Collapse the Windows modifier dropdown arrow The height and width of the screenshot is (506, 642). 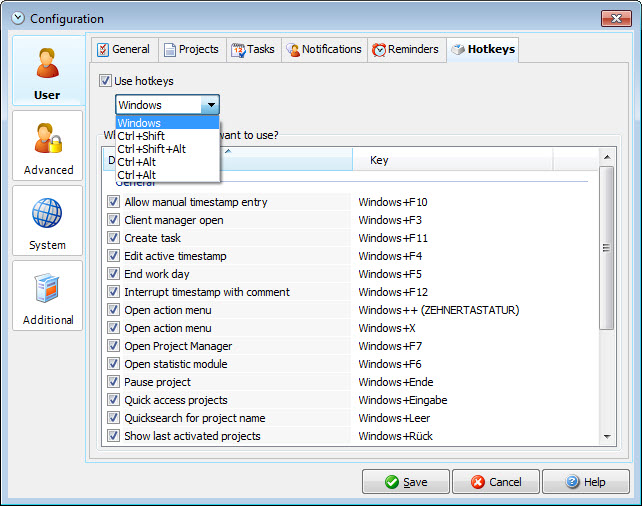click(209, 105)
